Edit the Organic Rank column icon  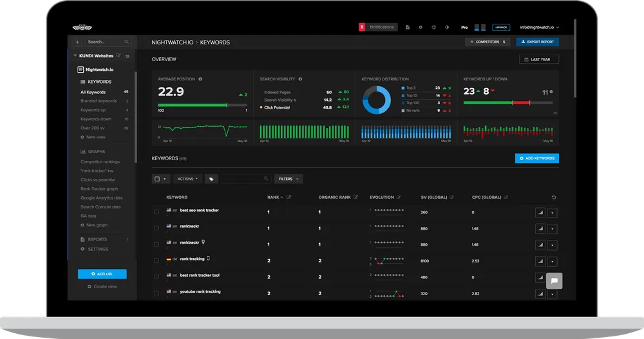point(355,197)
